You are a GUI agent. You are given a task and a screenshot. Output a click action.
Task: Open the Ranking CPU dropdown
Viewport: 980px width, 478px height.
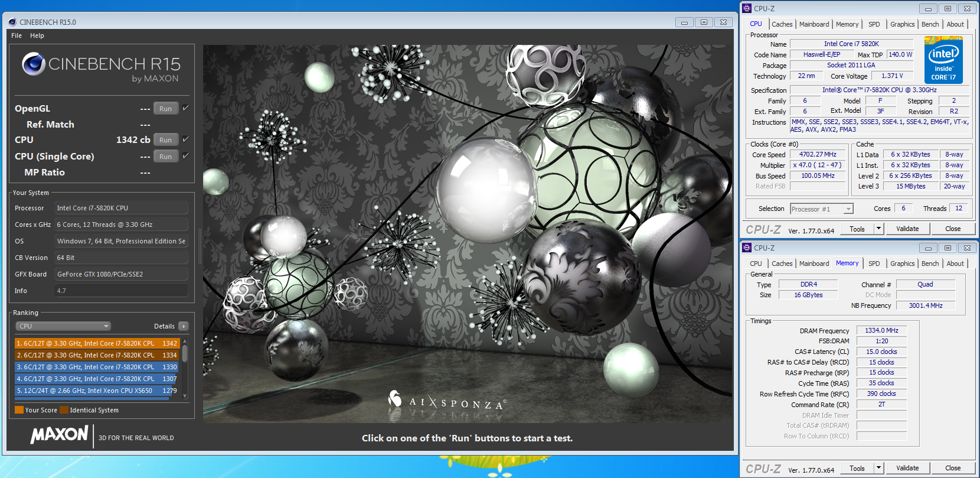[63, 326]
